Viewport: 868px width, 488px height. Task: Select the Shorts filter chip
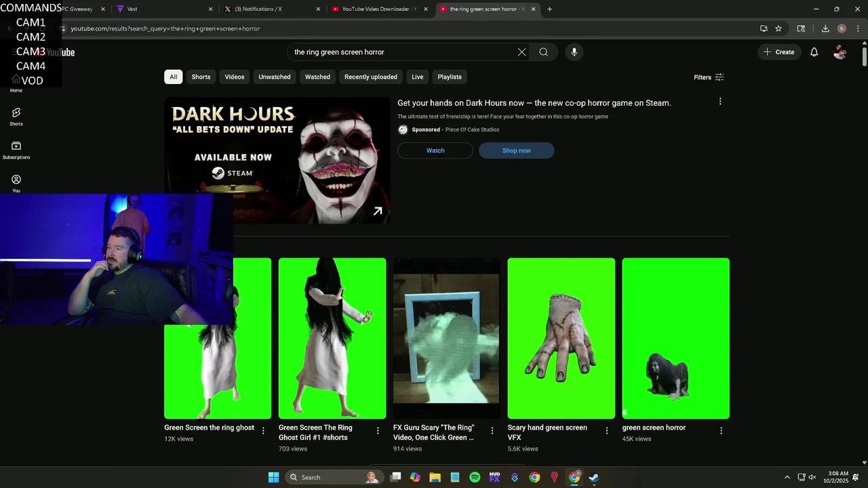click(201, 77)
